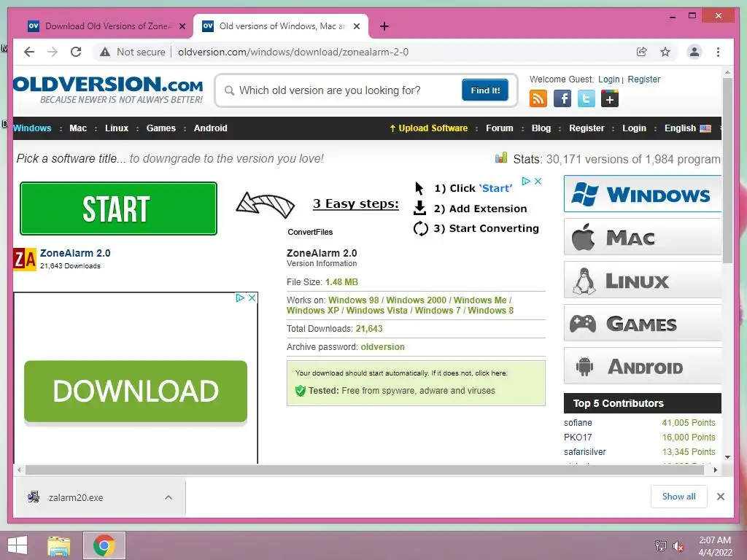Open the zalarm20.exe downloaded file
Viewport: 747px width, 560px height.
(76, 497)
